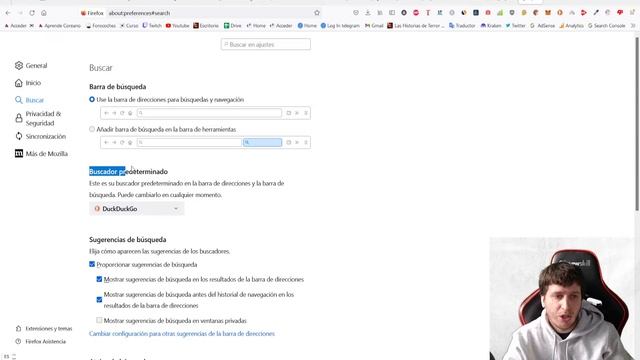Open the Drive bookmark
Viewport: 640px width, 360px height.
(233, 26)
